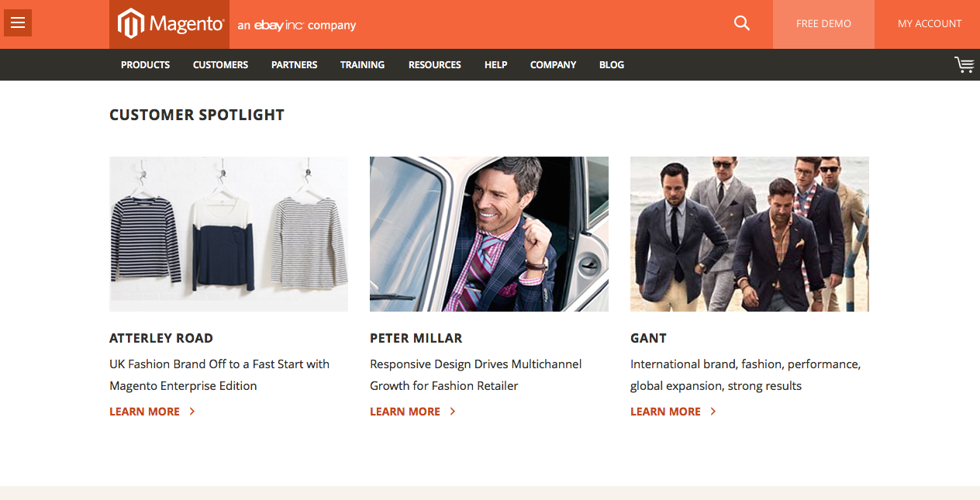Open My Account
Viewport: 980px width, 500px height.
pyautogui.click(x=930, y=24)
